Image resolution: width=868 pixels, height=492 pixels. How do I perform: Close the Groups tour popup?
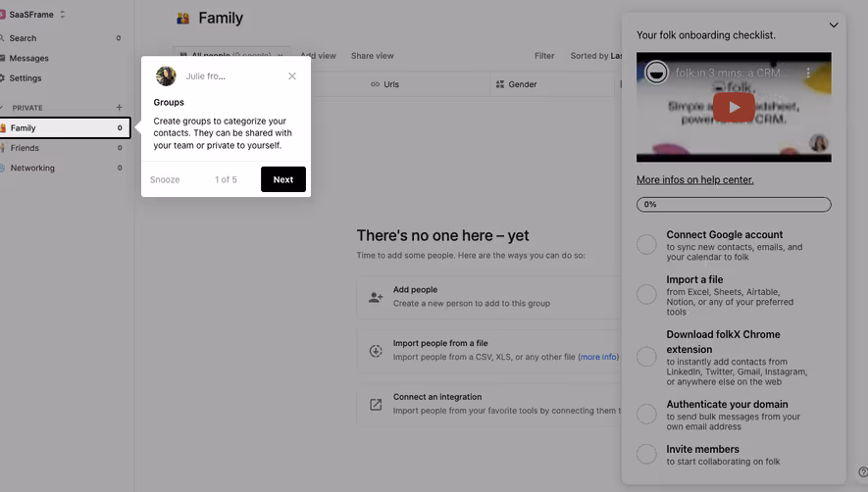pos(292,76)
